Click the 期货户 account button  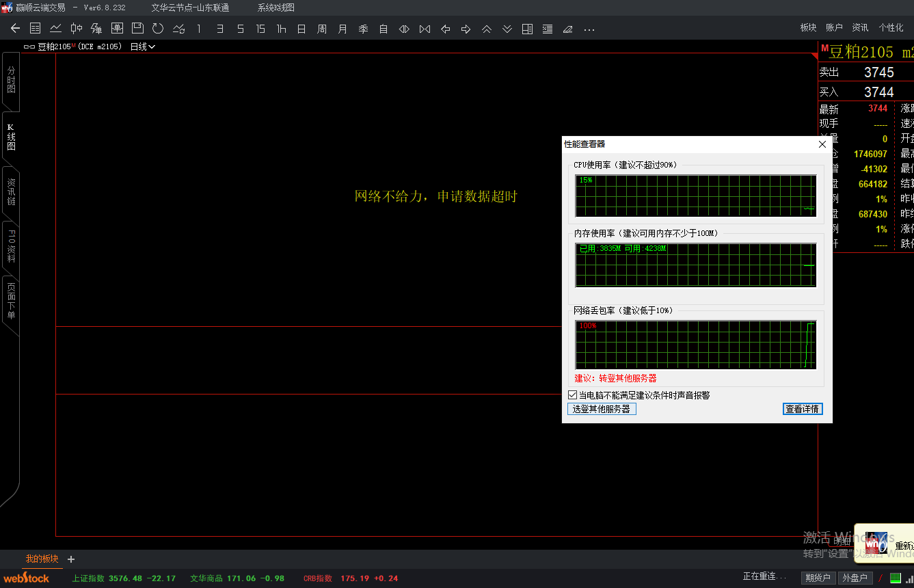[x=818, y=578]
